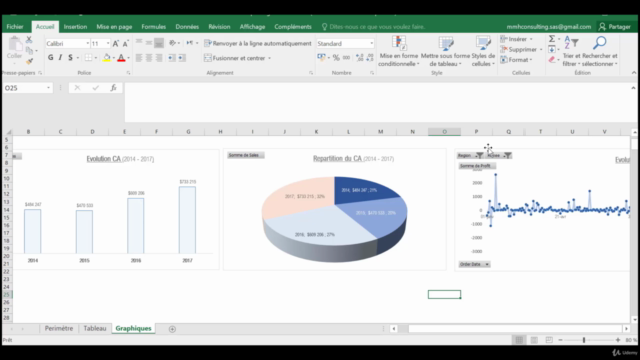Viewport: 640px width, 360px height.
Task: Select the Tableau sheet tab
Action: (95, 329)
